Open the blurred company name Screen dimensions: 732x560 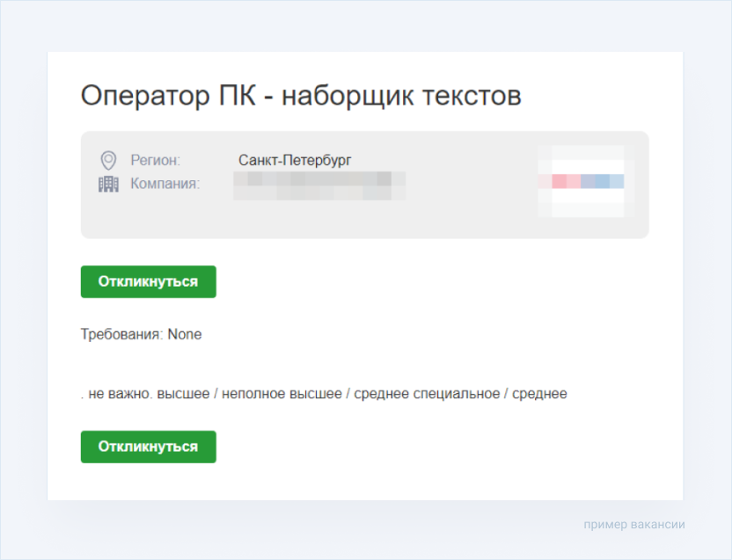[x=318, y=185]
